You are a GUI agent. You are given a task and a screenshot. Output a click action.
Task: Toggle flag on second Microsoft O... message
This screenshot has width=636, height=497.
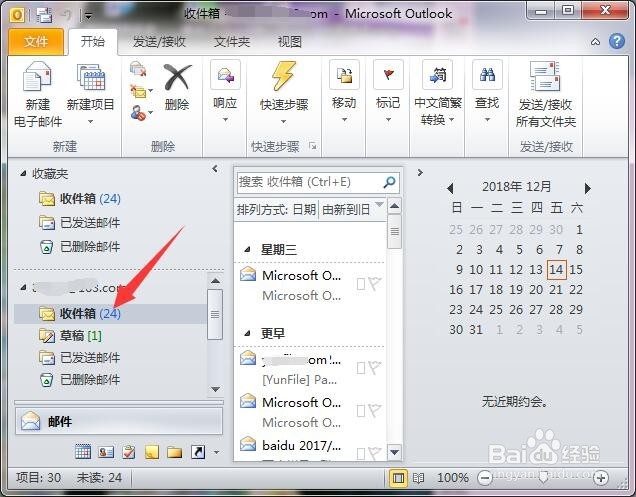click(x=375, y=410)
